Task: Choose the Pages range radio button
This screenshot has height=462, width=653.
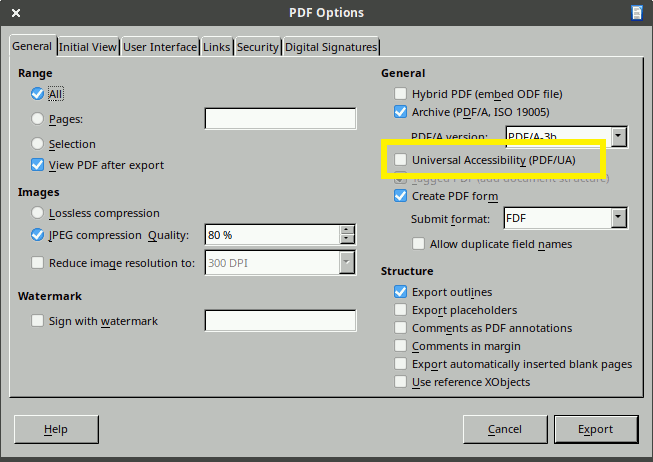Action: point(37,119)
